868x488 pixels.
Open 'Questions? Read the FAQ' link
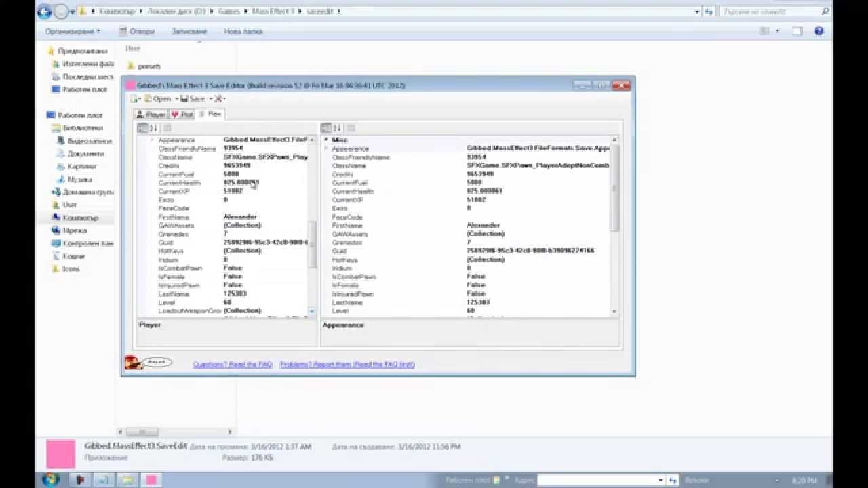click(232, 365)
